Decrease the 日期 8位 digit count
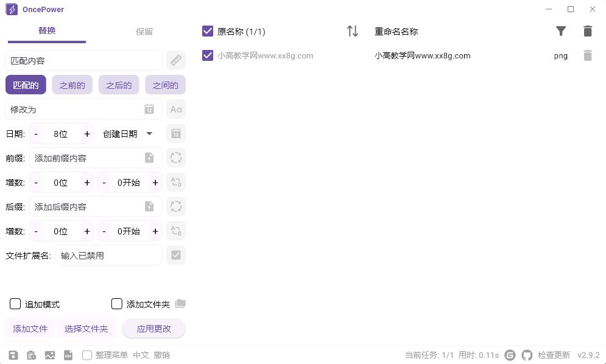The width and height of the screenshot is (606, 364). coord(36,134)
